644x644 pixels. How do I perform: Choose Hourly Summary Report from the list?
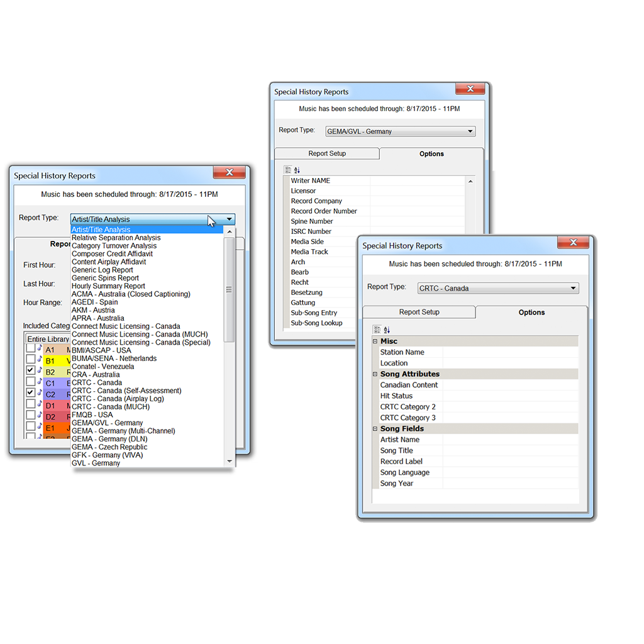[108, 286]
